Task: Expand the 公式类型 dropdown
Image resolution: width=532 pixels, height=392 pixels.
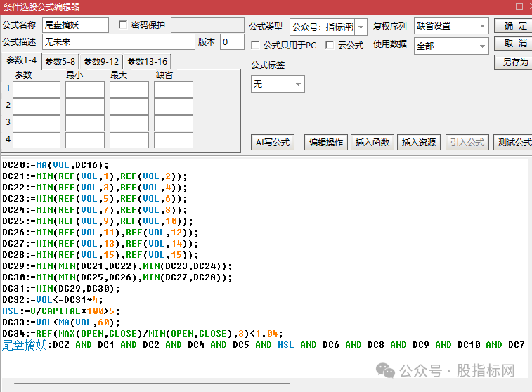Action: 361,27
